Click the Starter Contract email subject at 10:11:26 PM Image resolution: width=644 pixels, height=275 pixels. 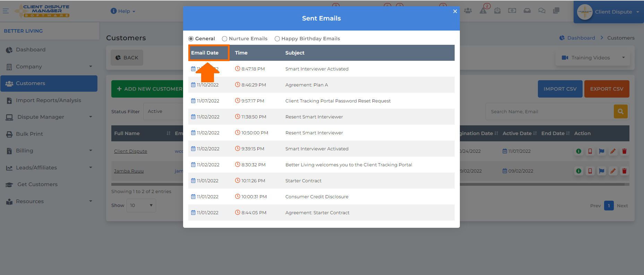point(303,181)
